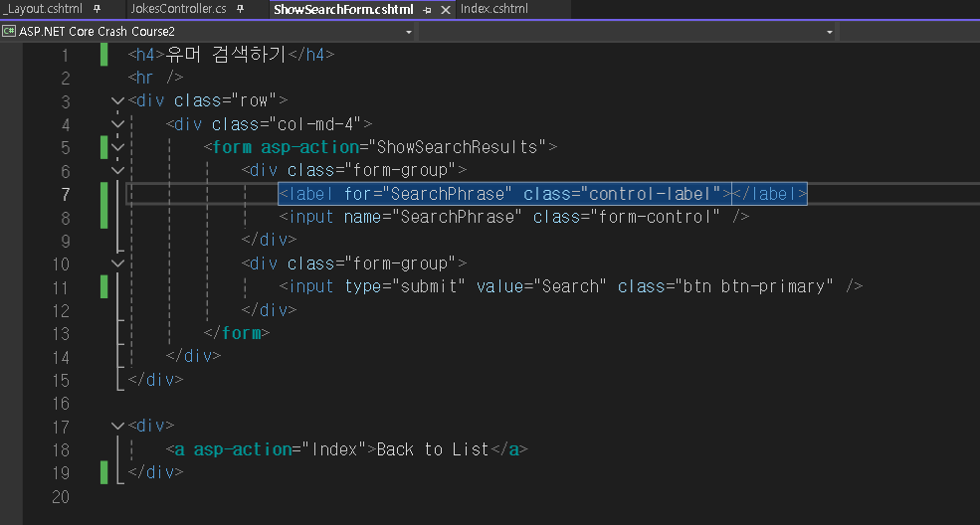
Task: Click line number 7 in the gutter
Action: 66,194
